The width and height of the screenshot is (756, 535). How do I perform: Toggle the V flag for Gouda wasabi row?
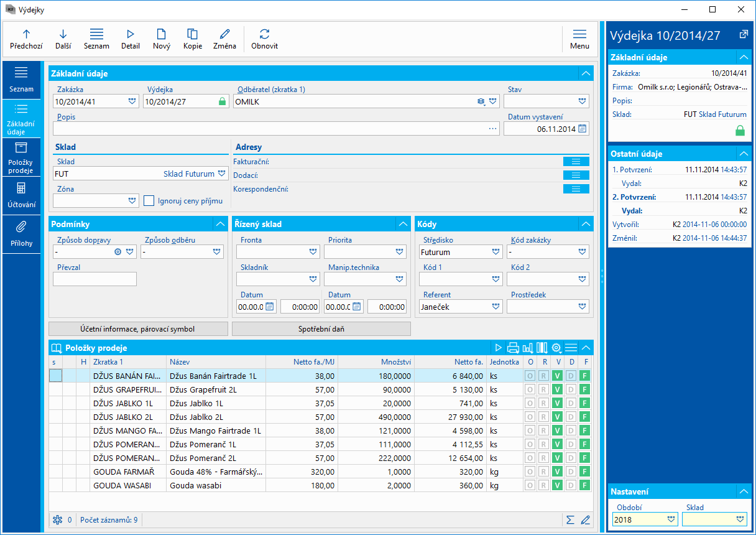point(557,485)
